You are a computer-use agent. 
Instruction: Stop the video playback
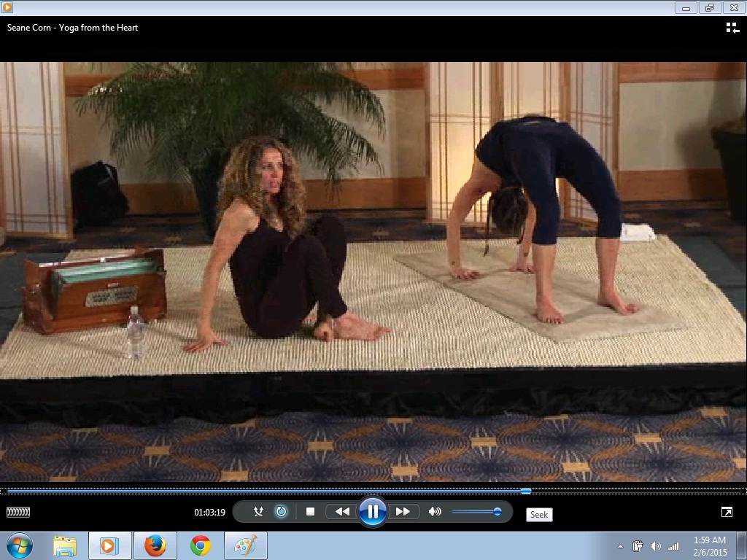click(x=310, y=512)
